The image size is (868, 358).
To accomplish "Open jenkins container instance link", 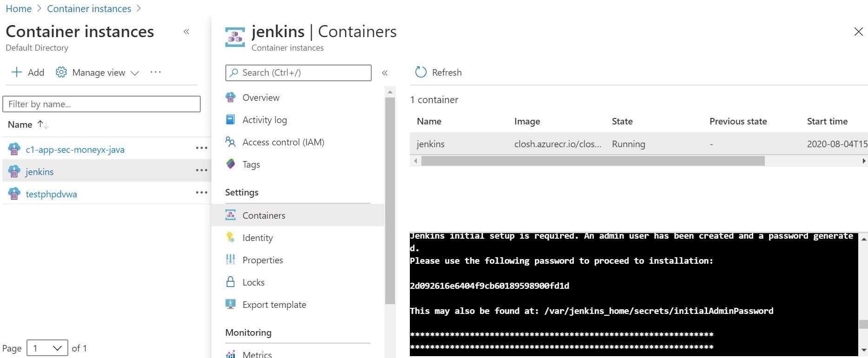I will click(39, 172).
